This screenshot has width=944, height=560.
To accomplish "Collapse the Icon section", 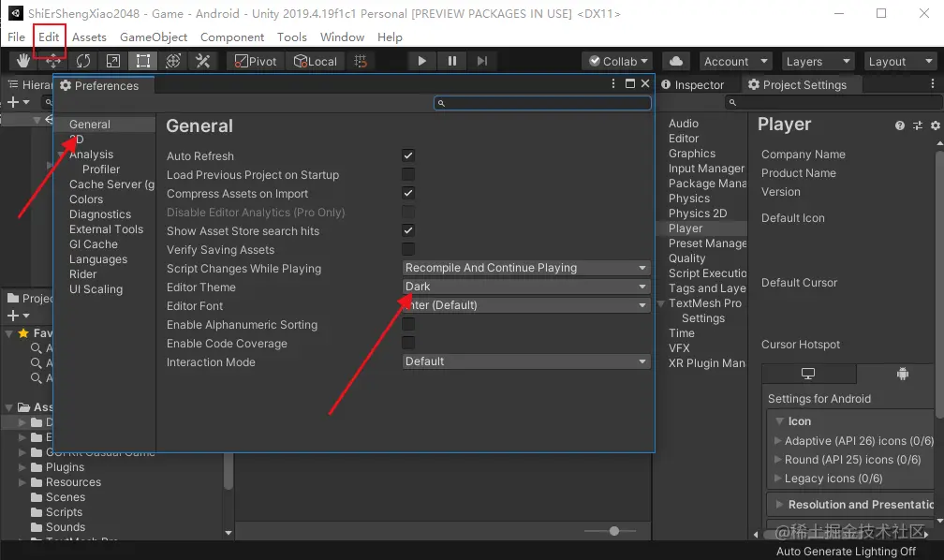I will (779, 420).
